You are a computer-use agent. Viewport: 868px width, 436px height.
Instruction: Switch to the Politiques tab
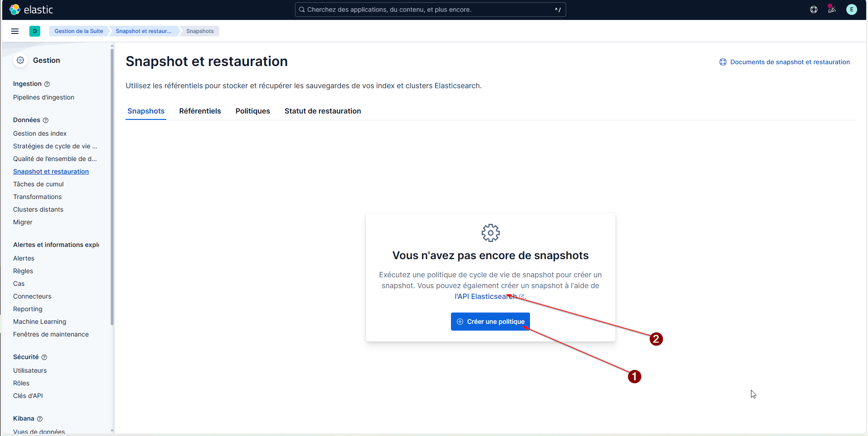click(253, 111)
